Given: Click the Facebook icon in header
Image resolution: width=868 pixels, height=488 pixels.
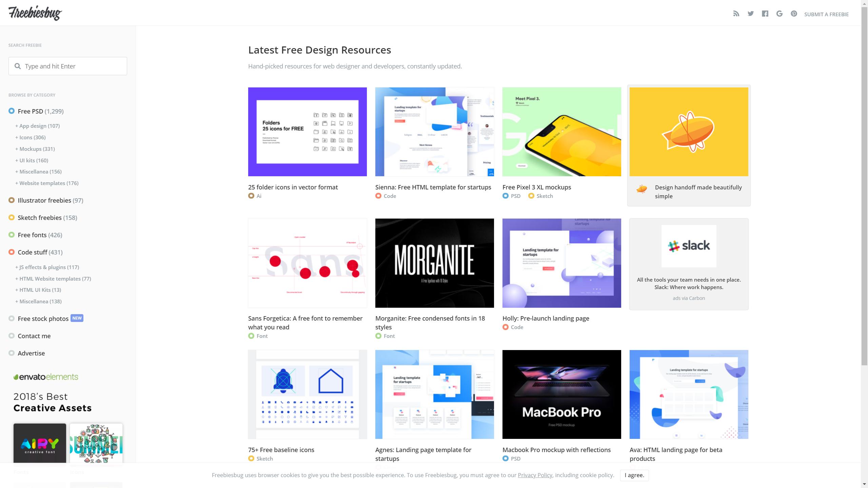Looking at the screenshot, I should pos(765,14).
